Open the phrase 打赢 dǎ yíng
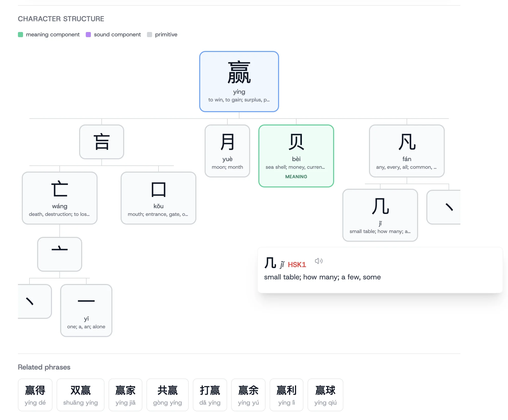Viewport: 508px width, 420px height. [210, 395]
